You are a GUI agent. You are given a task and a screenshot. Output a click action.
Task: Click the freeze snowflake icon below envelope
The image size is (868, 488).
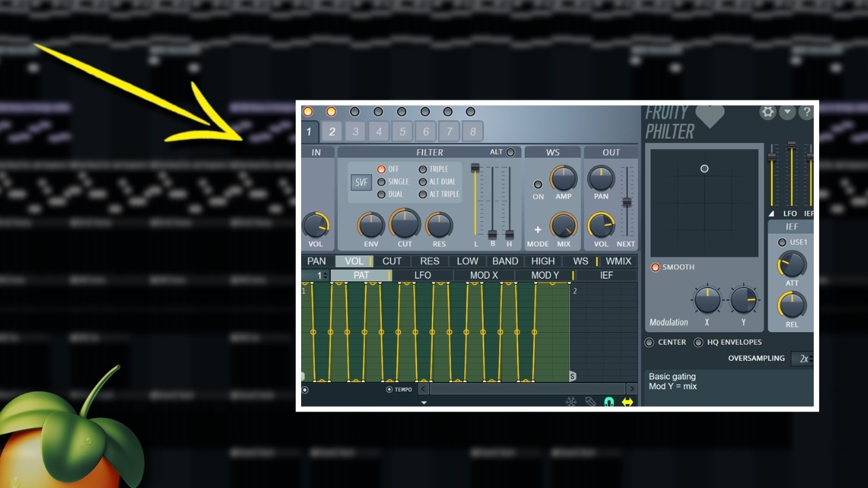(571, 402)
